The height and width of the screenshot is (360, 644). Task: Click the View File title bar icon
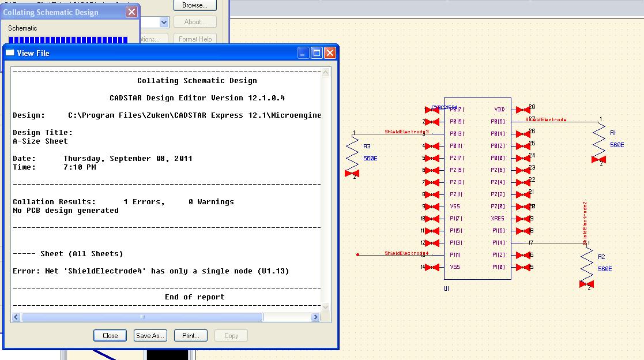[10, 52]
